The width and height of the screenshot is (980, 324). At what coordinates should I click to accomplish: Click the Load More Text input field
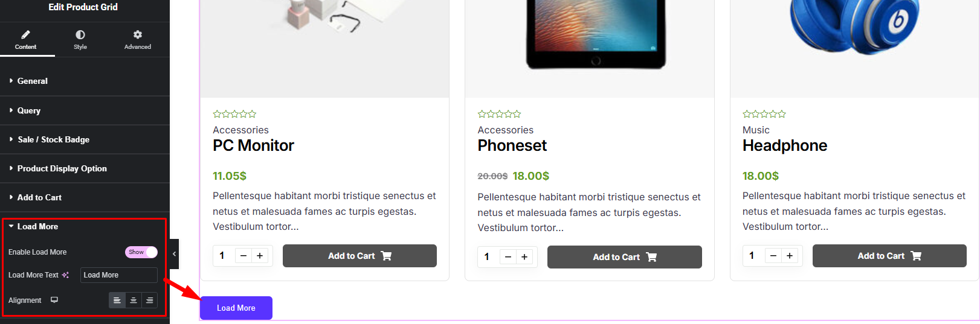119,275
